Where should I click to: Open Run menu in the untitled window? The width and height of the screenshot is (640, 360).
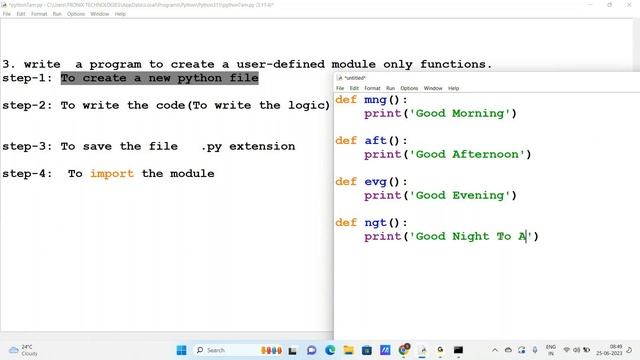click(390, 88)
